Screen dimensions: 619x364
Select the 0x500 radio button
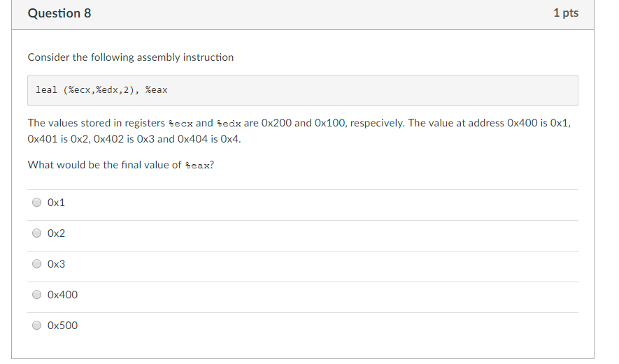click(37, 326)
